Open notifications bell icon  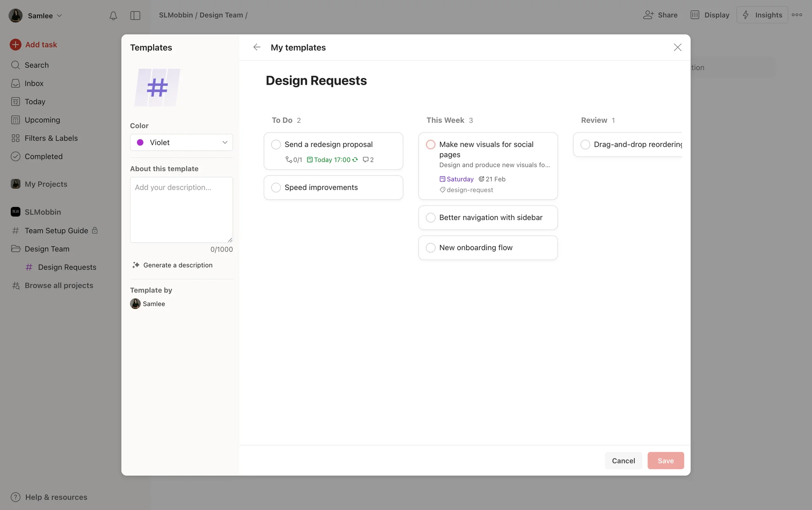[113, 16]
